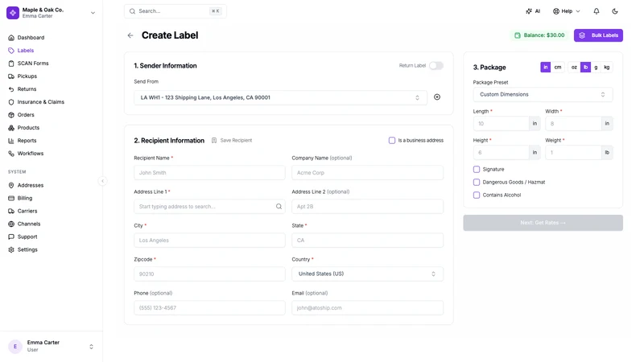The height and width of the screenshot is (362, 644).
Task: Go back with the left arrow
Action: 130,35
